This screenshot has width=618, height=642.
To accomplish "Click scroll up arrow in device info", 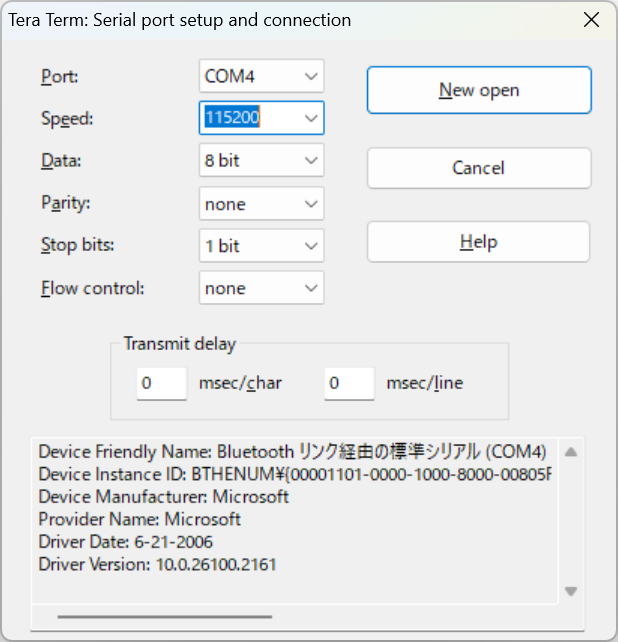I will [x=570, y=451].
